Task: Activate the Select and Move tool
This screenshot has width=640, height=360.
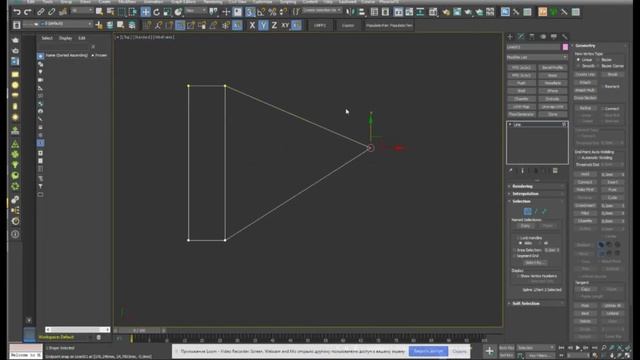Action: pos(145,12)
